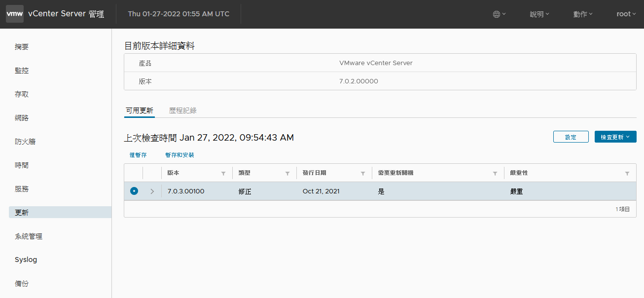Click the 類型 column header
This screenshot has height=298, width=644.
(245, 173)
